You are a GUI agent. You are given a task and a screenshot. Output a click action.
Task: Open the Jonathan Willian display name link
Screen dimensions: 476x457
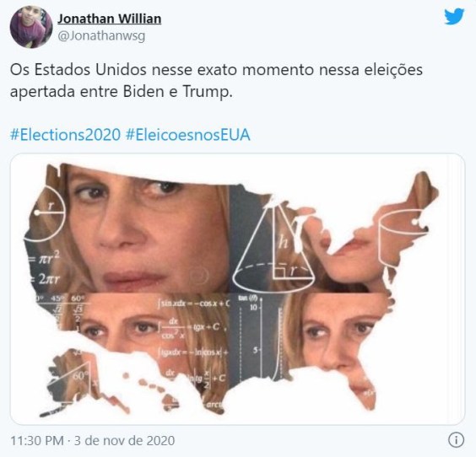[109, 19]
